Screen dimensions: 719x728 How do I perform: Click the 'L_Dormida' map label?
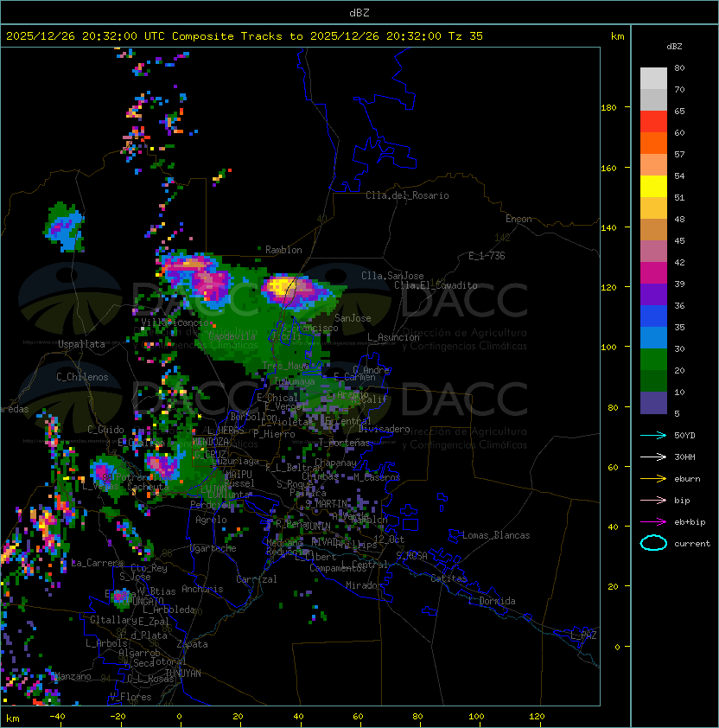point(492,601)
